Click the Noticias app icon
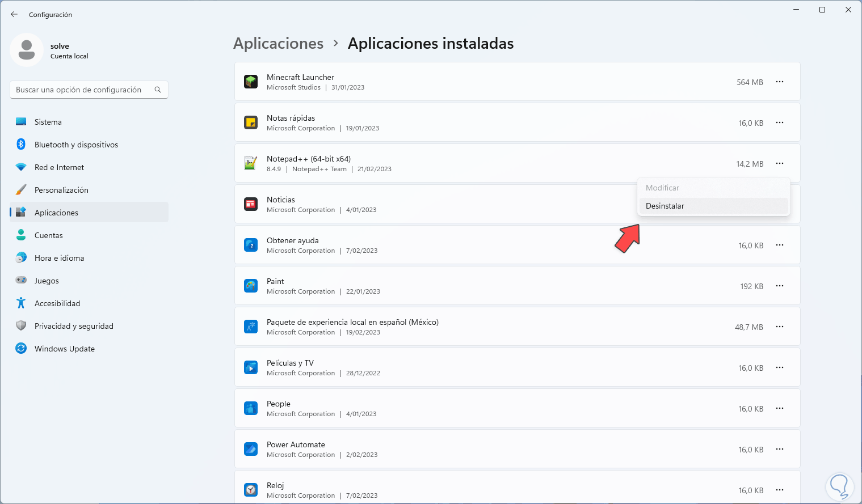Image resolution: width=862 pixels, height=504 pixels. (251, 204)
